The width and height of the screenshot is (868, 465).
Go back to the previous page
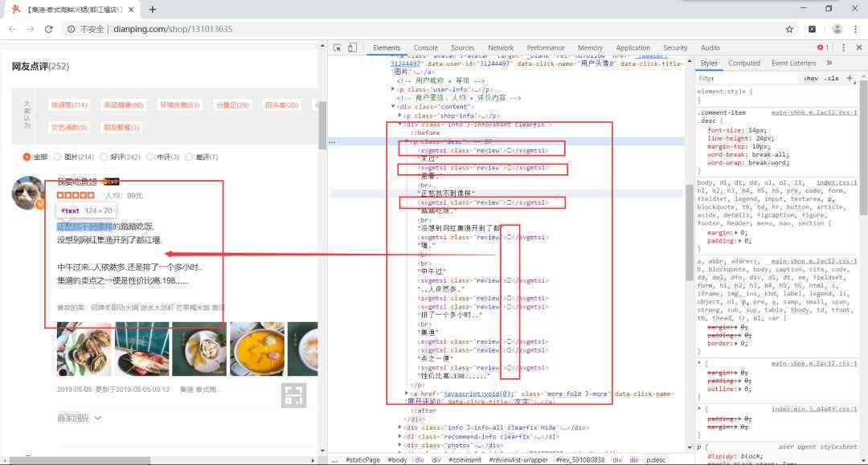click(x=12, y=29)
